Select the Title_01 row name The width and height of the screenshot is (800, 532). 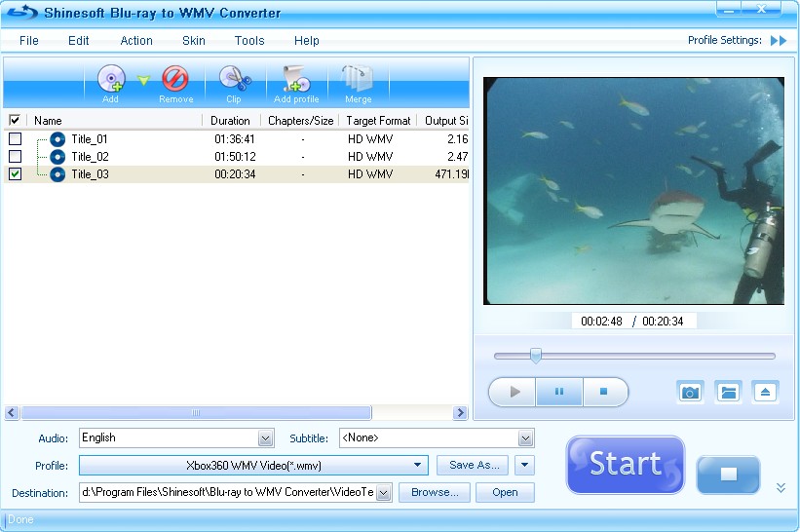pyautogui.click(x=90, y=139)
